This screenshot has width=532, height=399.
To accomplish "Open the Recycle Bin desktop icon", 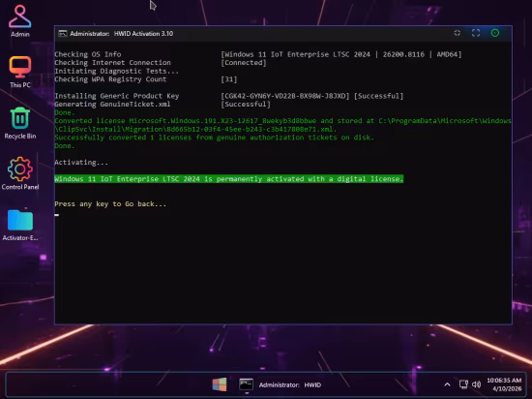I will pos(20,123).
